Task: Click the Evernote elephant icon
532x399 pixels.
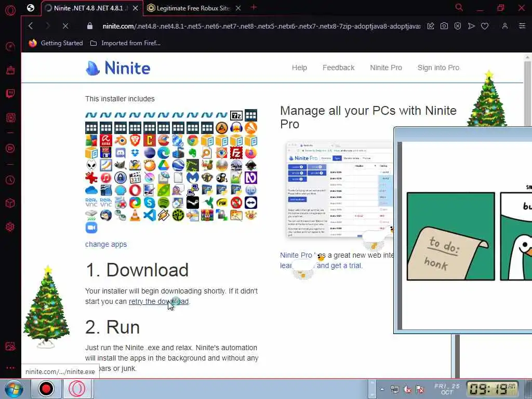Action: 192,153
